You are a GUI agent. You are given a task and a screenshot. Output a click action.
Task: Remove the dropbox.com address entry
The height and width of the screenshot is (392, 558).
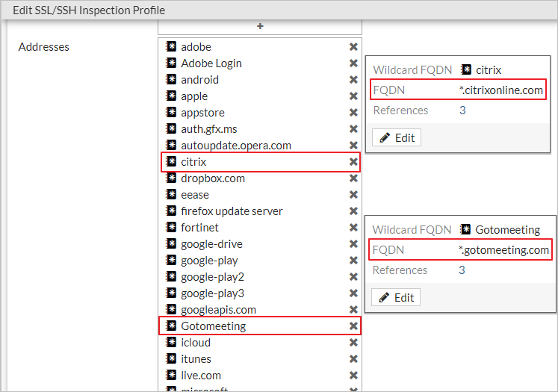tap(353, 178)
